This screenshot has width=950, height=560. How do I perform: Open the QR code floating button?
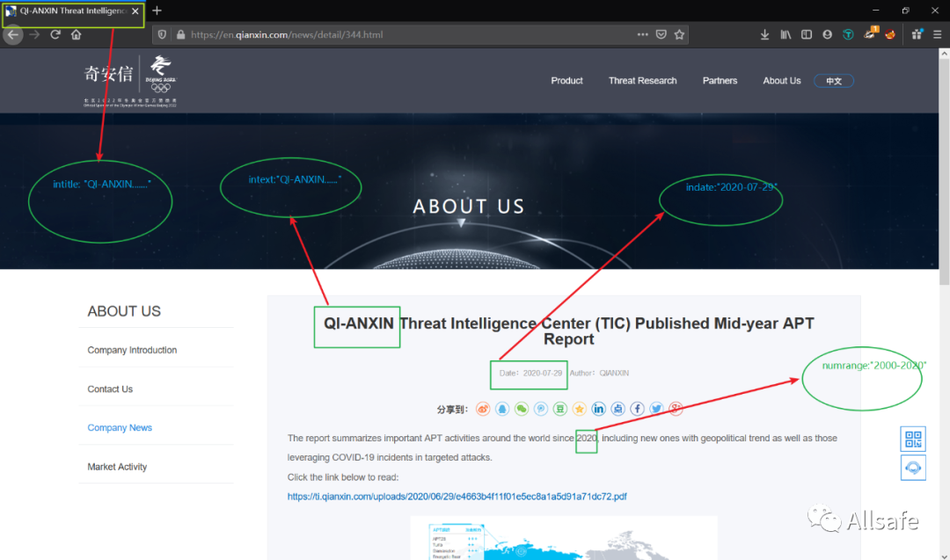coord(913,439)
